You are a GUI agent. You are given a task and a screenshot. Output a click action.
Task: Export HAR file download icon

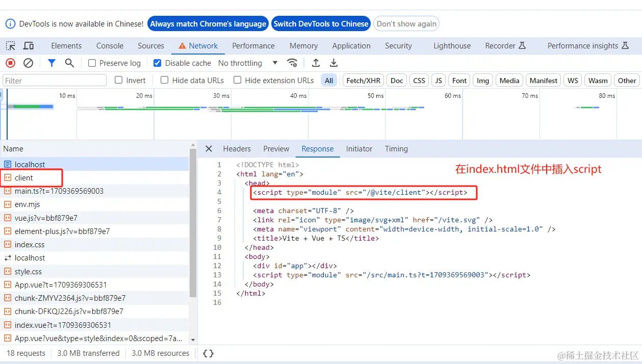point(333,63)
